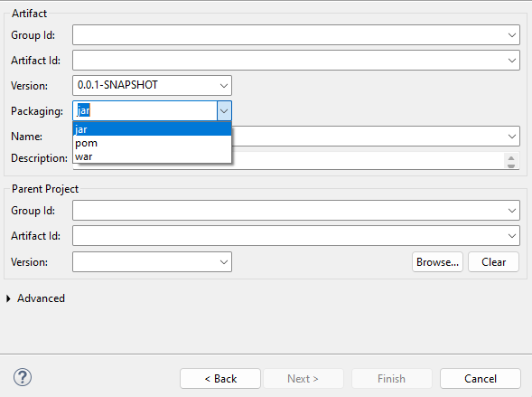Pick war from the packaging dropdown

[152, 156]
